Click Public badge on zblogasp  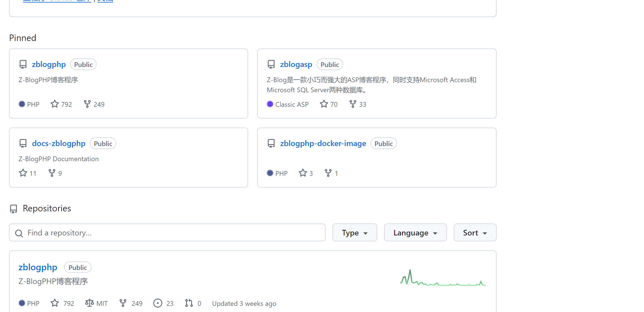pyautogui.click(x=330, y=64)
